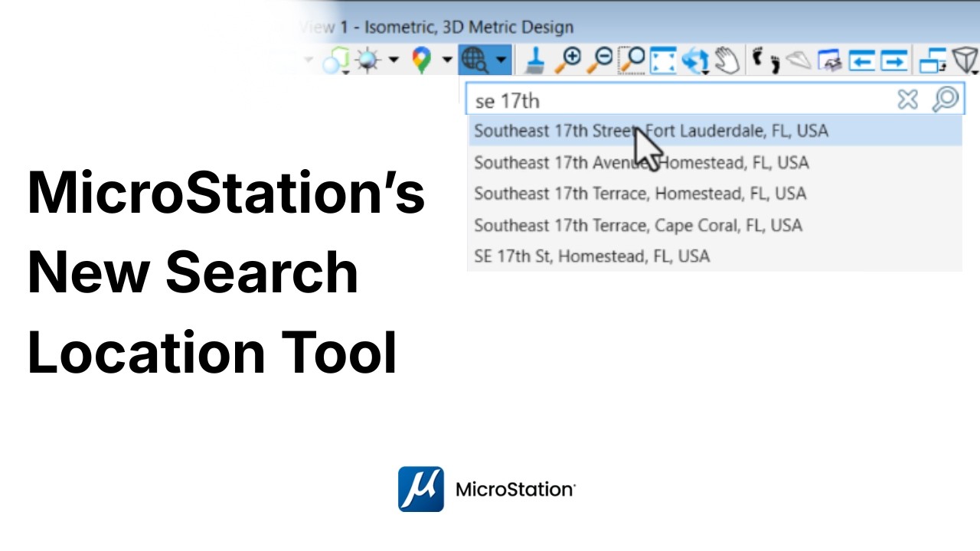Select the Fly paper airplane tool

(x=799, y=60)
